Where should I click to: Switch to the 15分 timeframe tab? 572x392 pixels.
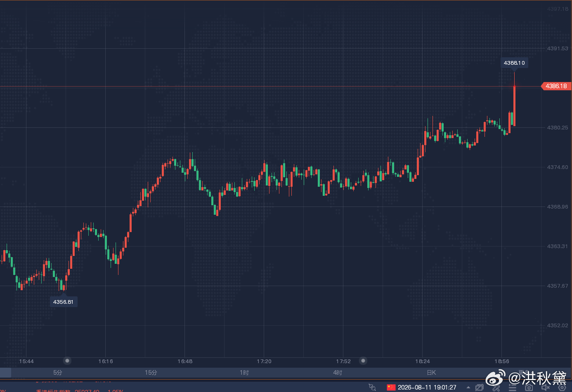pos(151,373)
